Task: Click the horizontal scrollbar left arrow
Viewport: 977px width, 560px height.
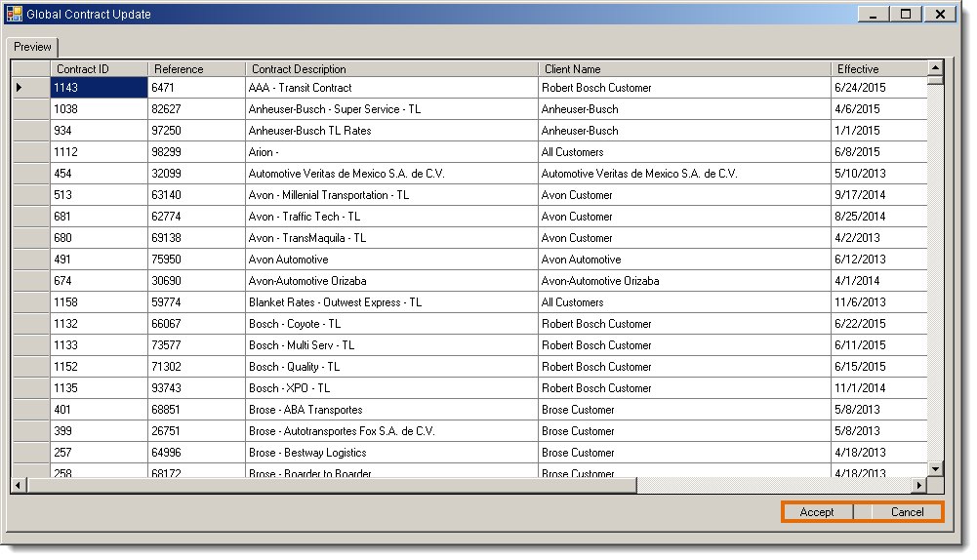Action: coord(19,485)
